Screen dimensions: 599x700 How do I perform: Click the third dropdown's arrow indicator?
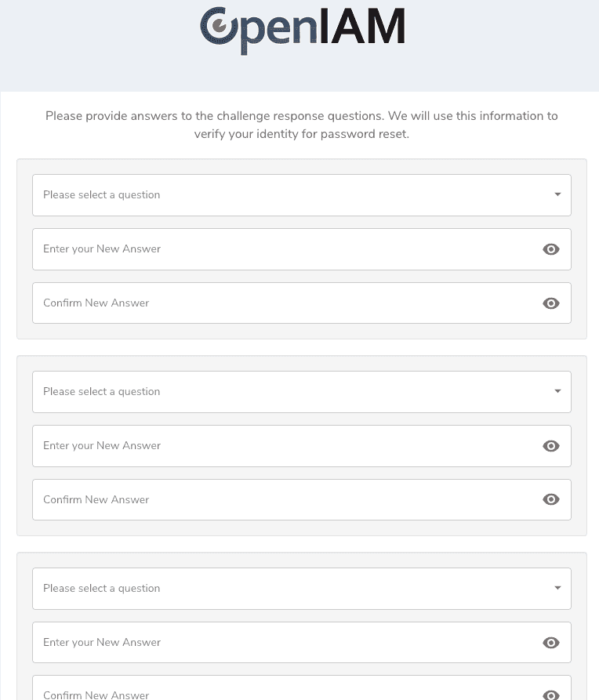(557, 588)
